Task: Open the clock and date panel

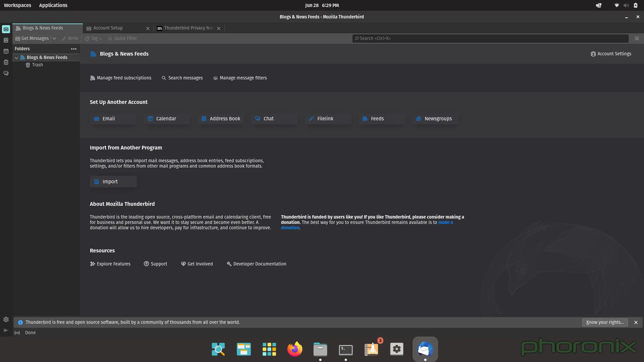Action: coord(322,5)
